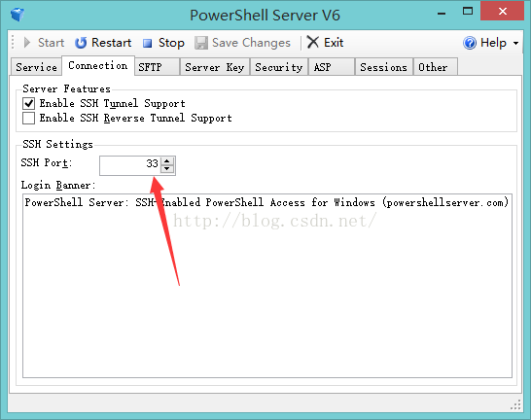The width and height of the screenshot is (531, 420).
Task: Enable SSH Reverse Tunnel Support checkbox
Action: [x=29, y=118]
